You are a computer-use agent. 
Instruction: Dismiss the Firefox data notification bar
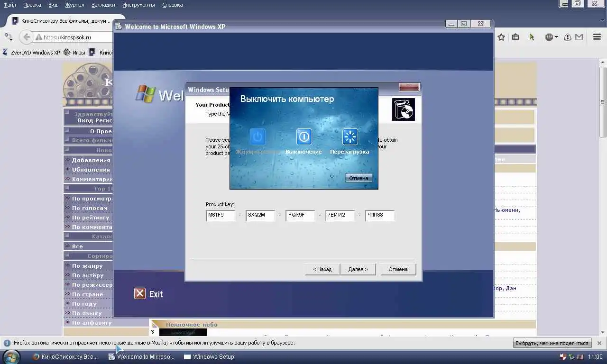[599, 343]
